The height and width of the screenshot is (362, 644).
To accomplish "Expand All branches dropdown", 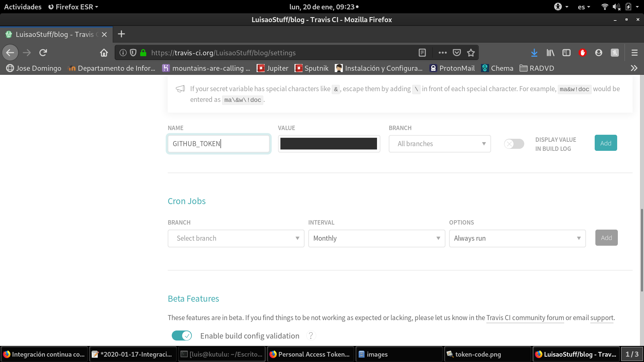I will (439, 144).
